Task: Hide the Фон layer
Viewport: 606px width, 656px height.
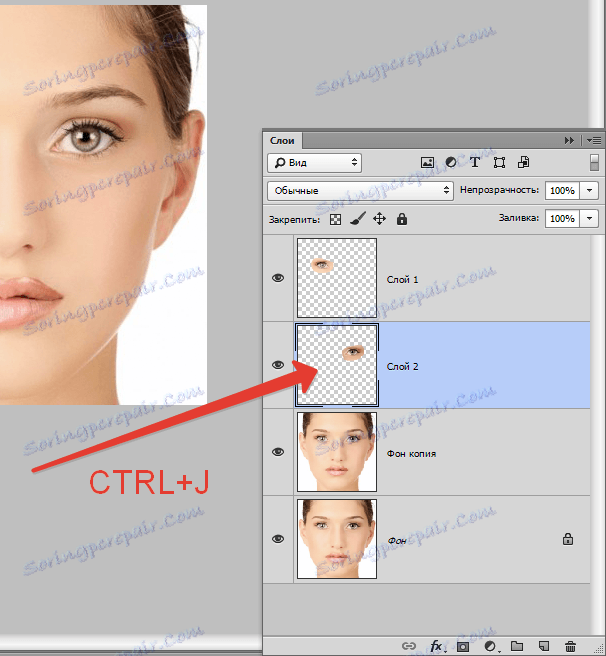Action: coord(278,539)
